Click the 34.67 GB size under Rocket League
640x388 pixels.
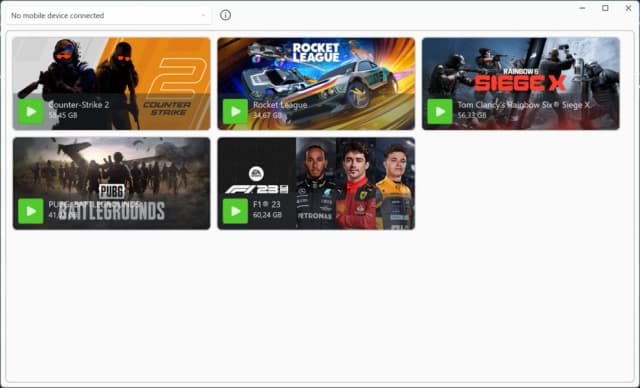pos(267,115)
